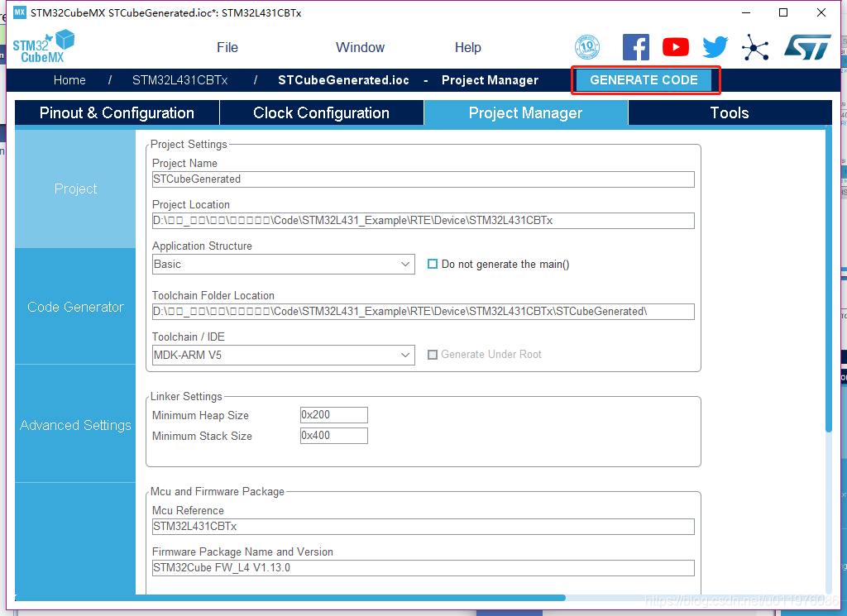Open the YouTube icon link

coord(676,47)
